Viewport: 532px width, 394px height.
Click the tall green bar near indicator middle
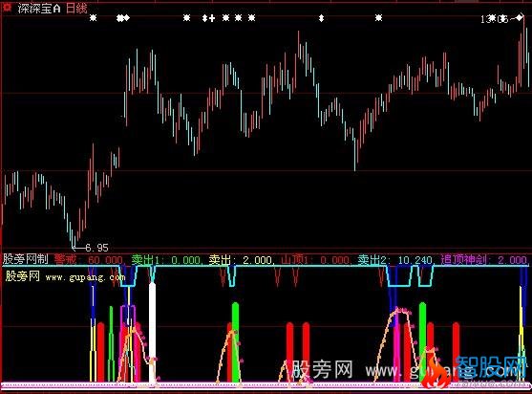click(x=235, y=342)
